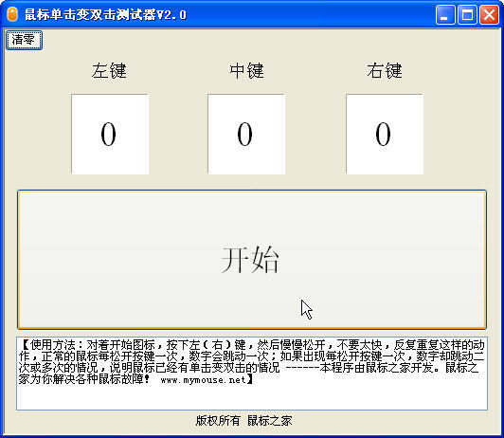Click the large 开始 start button
504x438 pixels.
point(252,260)
